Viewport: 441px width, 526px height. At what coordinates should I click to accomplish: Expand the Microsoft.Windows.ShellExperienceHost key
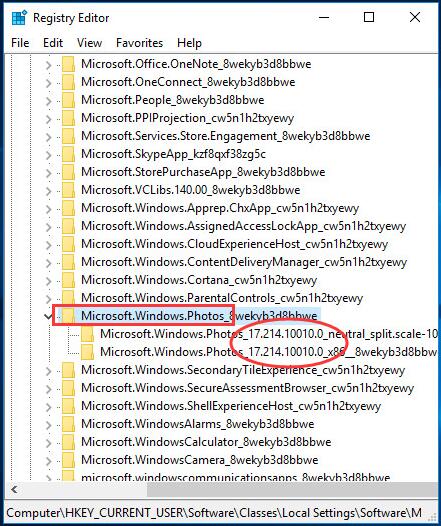coord(49,407)
